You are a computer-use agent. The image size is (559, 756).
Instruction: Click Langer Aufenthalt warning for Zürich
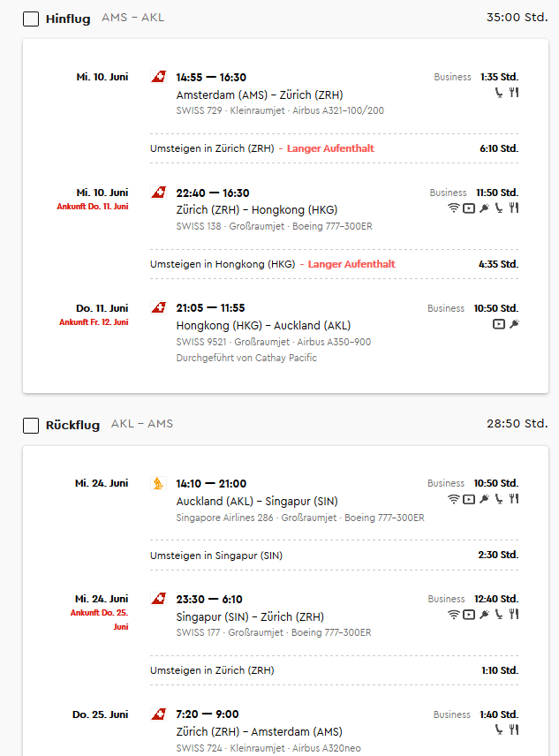click(330, 148)
